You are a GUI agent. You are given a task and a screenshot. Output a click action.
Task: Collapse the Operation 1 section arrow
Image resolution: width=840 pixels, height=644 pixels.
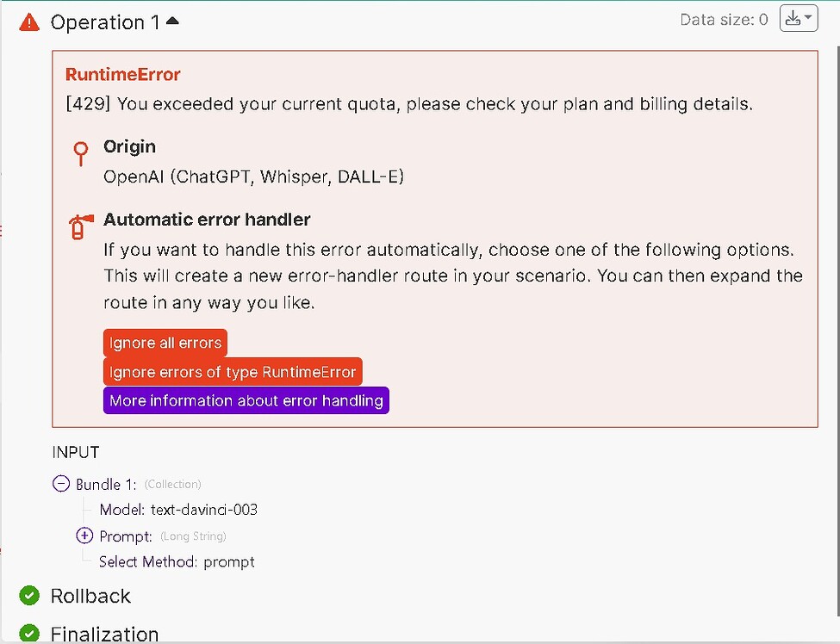[172, 22]
